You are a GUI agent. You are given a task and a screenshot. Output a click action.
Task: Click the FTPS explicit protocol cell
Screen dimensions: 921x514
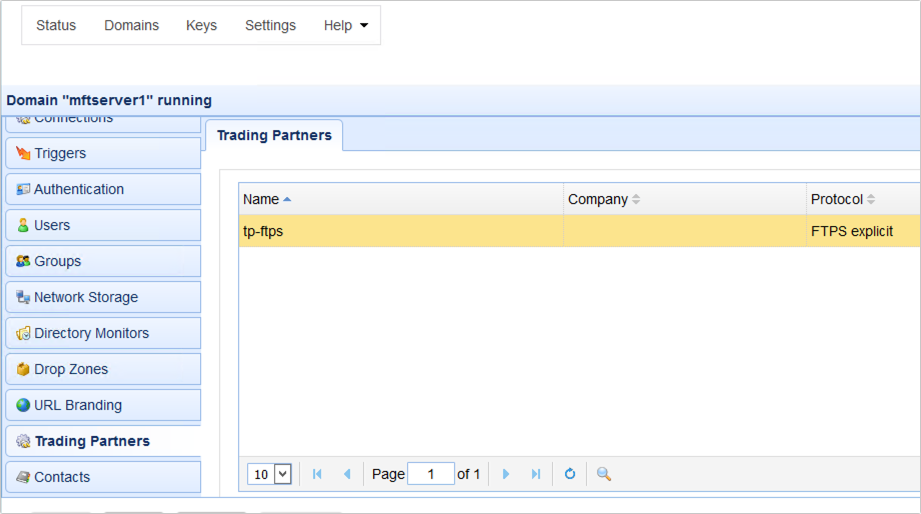pos(863,231)
